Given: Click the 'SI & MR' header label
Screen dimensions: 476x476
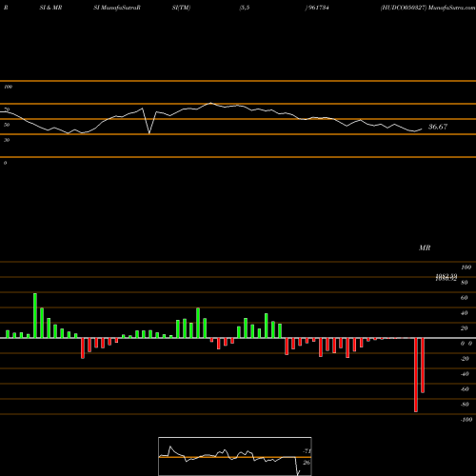Looking at the screenshot, I should (50, 8).
